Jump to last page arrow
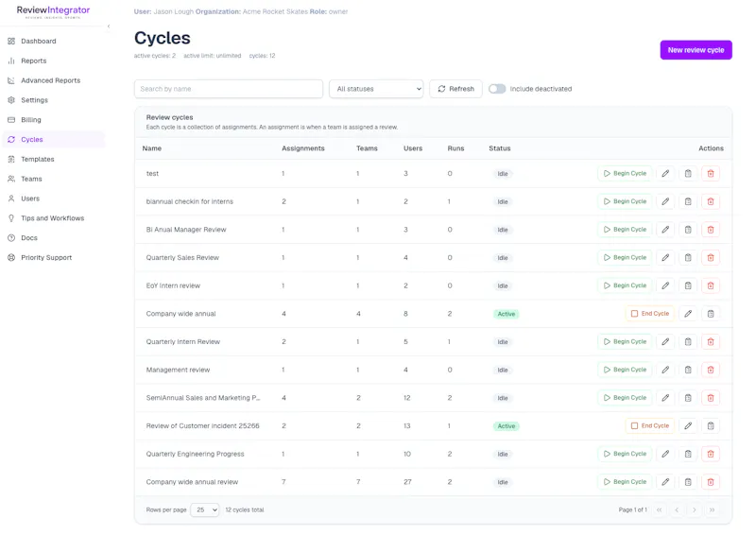 coord(712,509)
